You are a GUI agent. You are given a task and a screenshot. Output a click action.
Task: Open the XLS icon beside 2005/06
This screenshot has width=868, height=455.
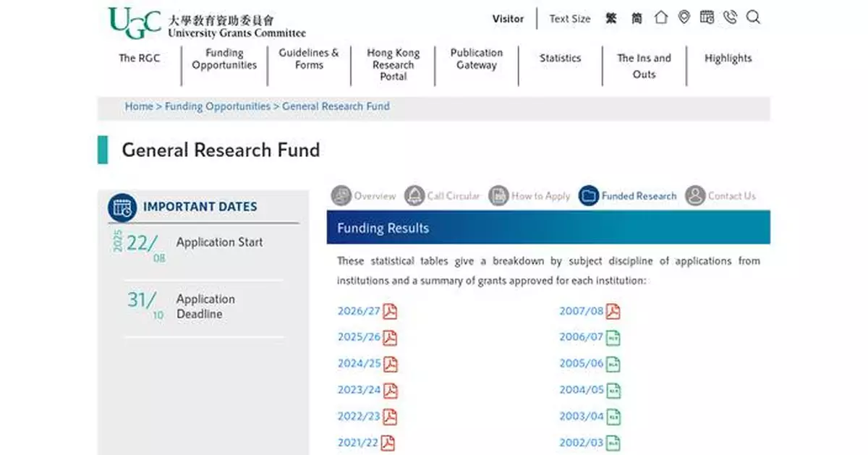(613, 364)
